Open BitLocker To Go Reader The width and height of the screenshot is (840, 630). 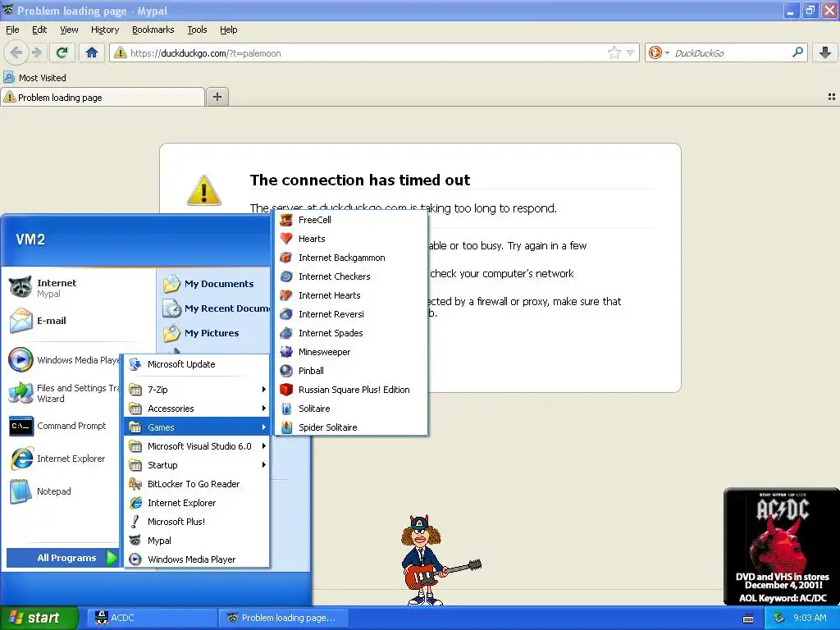[x=197, y=484]
